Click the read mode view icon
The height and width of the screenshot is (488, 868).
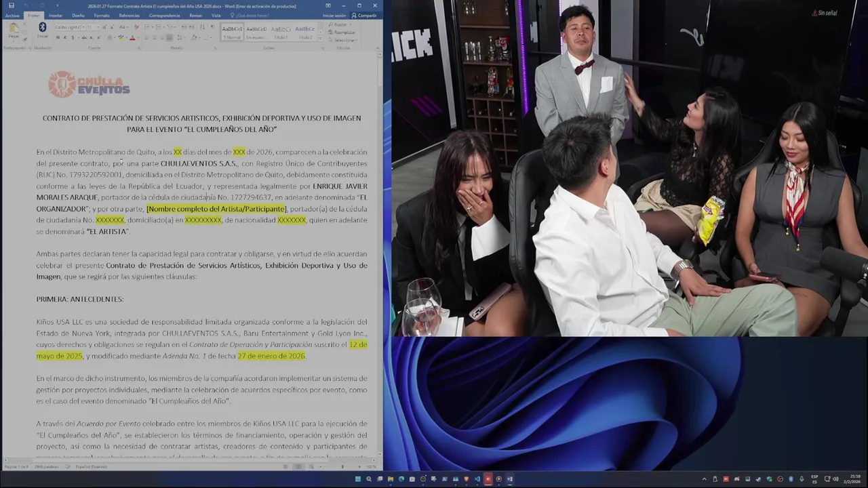(285, 467)
